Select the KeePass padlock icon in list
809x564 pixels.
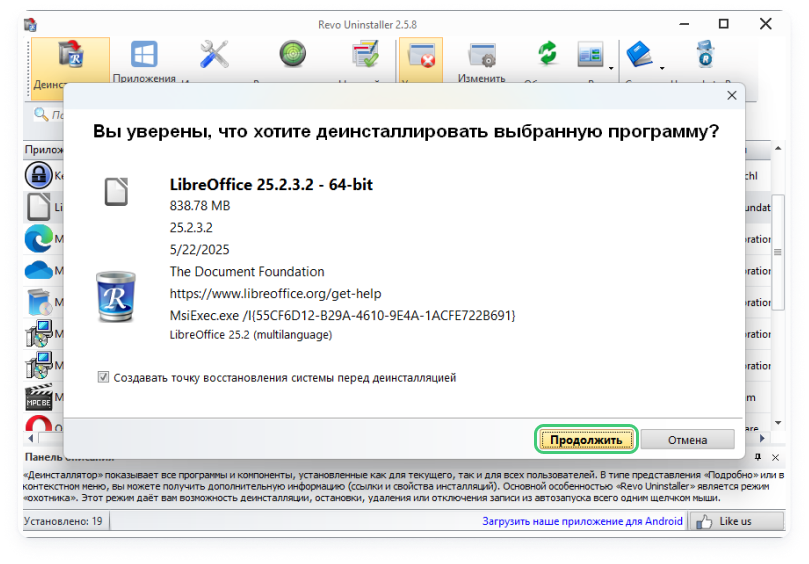coord(38,175)
